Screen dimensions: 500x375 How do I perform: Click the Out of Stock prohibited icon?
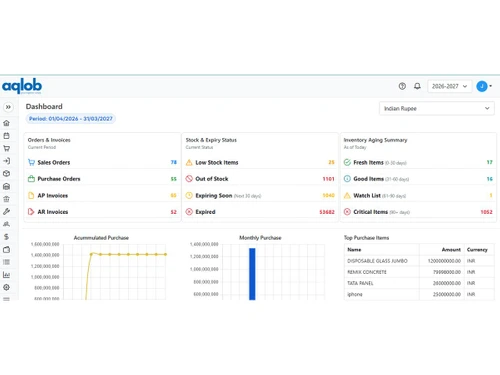click(189, 179)
